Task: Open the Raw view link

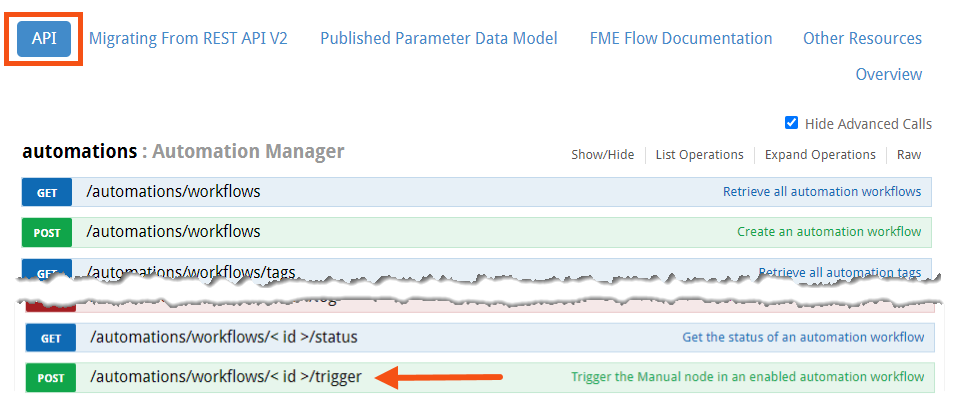Action: 908,155
